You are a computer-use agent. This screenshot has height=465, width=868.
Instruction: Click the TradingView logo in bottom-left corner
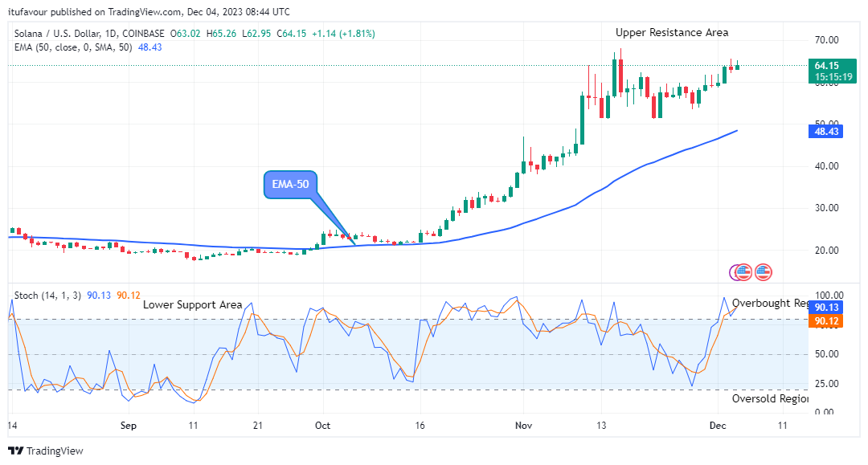45,451
